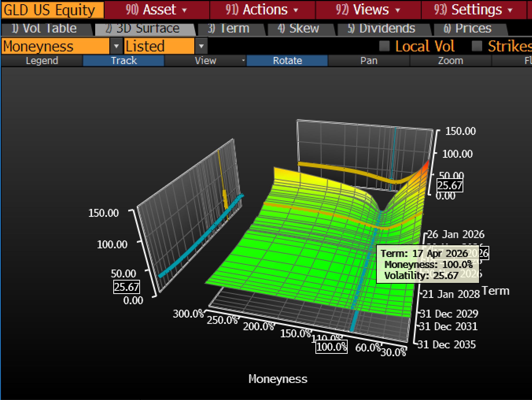
Task: Switch to the Term tab
Action: click(x=229, y=28)
